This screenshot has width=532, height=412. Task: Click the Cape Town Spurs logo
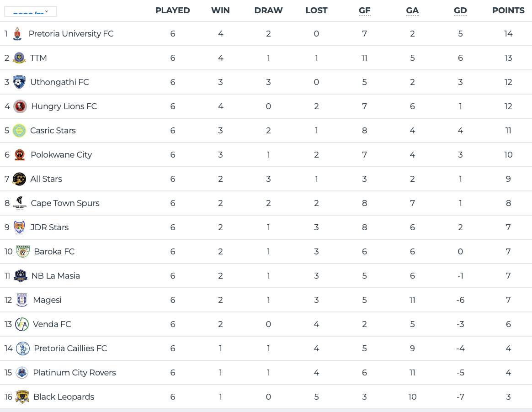(x=20, y=203)
